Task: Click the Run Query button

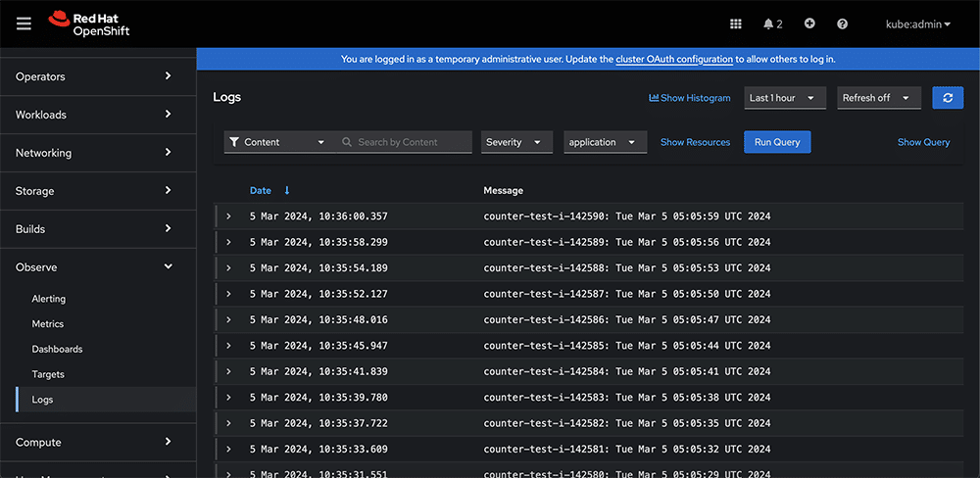Action: [776, 142]
